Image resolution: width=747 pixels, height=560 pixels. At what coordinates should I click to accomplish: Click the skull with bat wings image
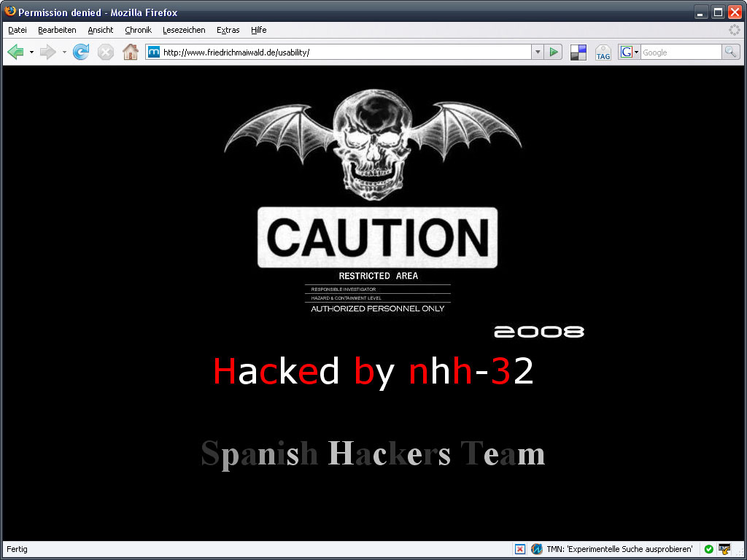click(373, 144)
